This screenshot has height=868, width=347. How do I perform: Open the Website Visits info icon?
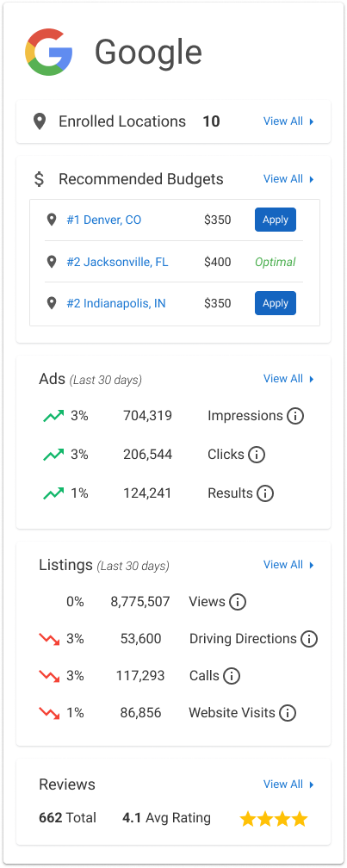coord(288,713)
